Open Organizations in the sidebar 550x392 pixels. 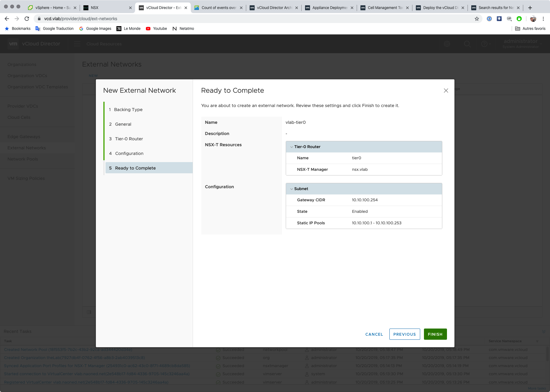pyautogui.click(x=22, y=64)
